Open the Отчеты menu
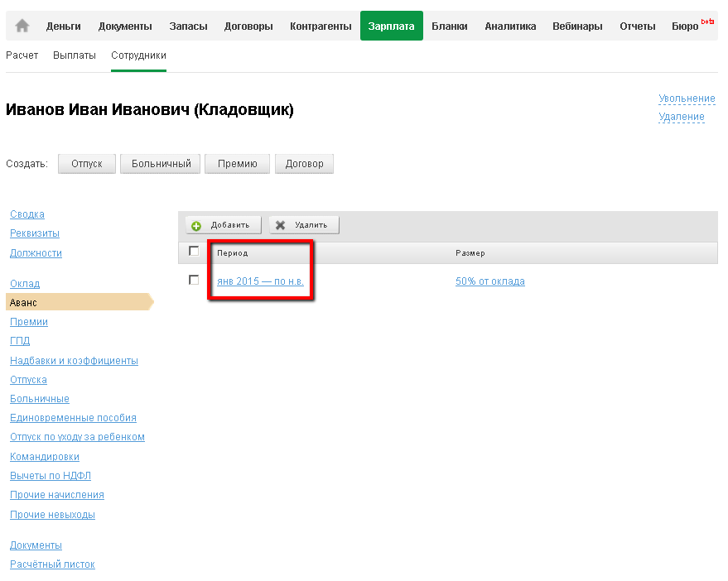Viewport: 728px width, 581px height. tap(638, 26)
